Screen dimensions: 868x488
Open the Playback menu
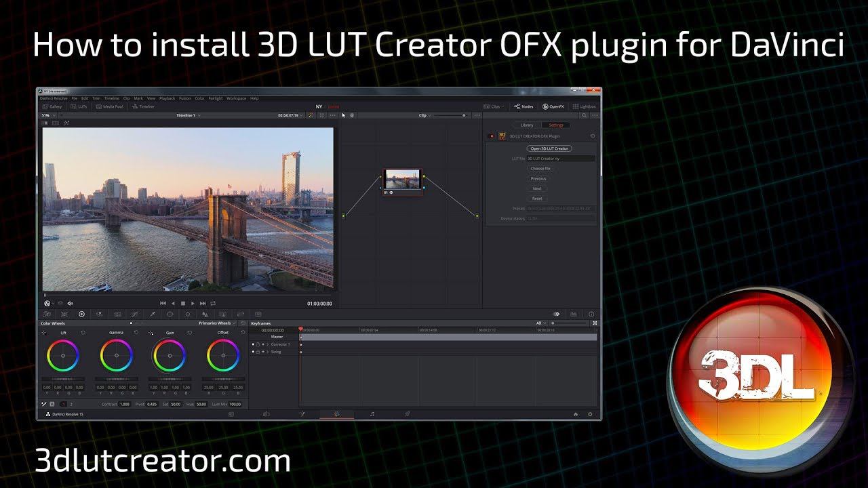click(167, 98)
